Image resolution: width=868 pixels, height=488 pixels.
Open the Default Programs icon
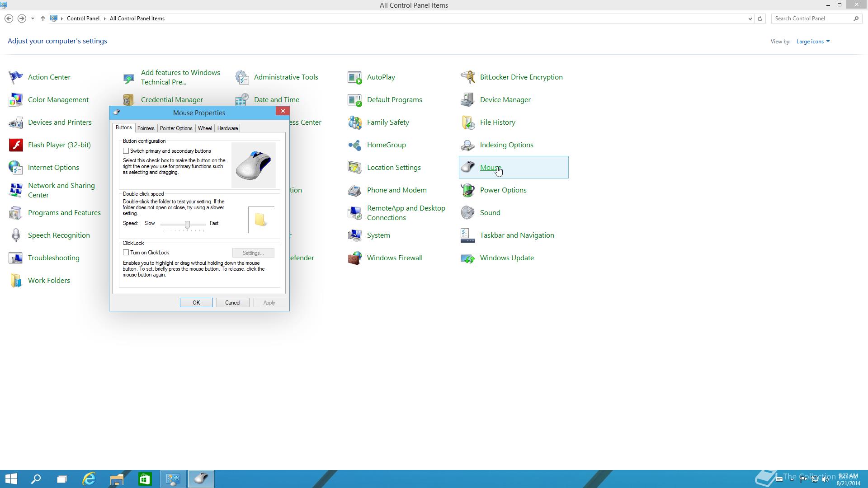355,100
